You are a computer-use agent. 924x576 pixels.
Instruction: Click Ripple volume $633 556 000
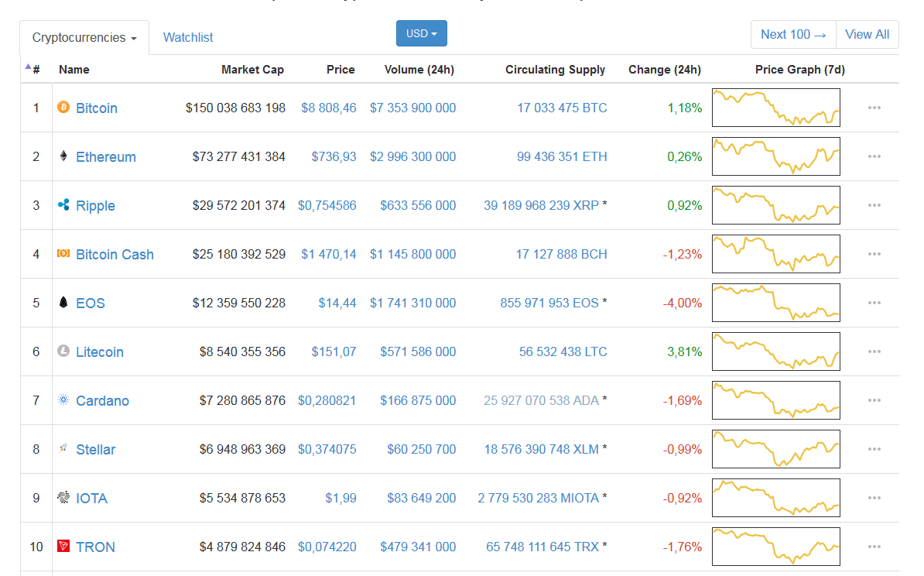(x=418, y=205)
